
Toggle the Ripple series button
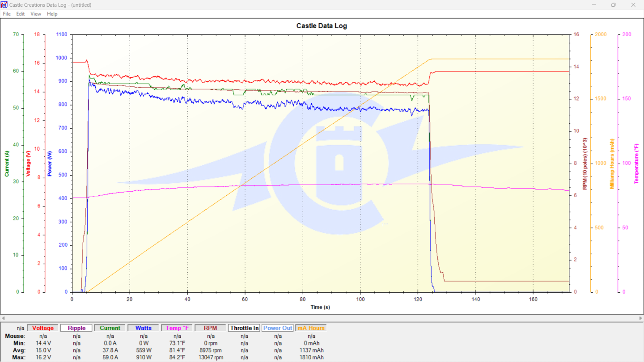pyautogui.click(x=76, y=328)
